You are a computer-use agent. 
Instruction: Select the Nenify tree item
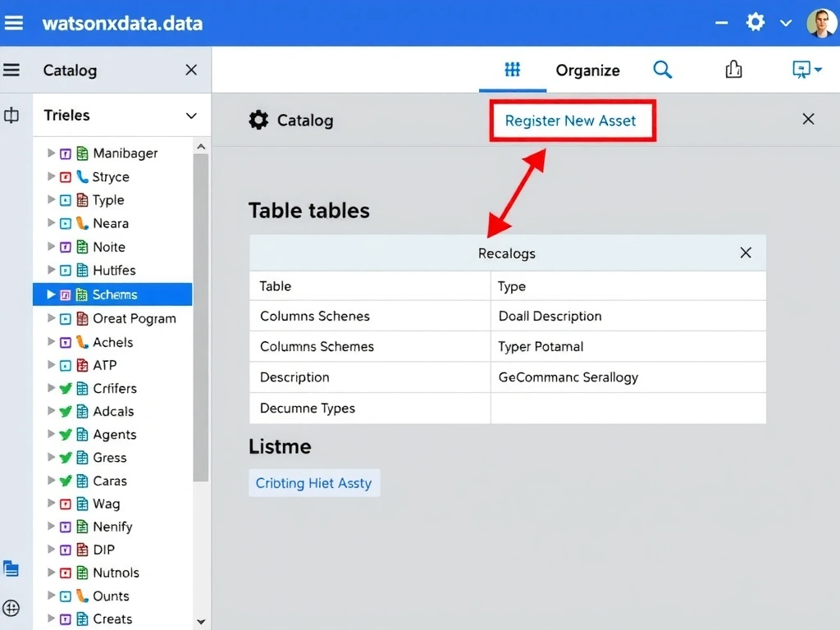[112, 527]
